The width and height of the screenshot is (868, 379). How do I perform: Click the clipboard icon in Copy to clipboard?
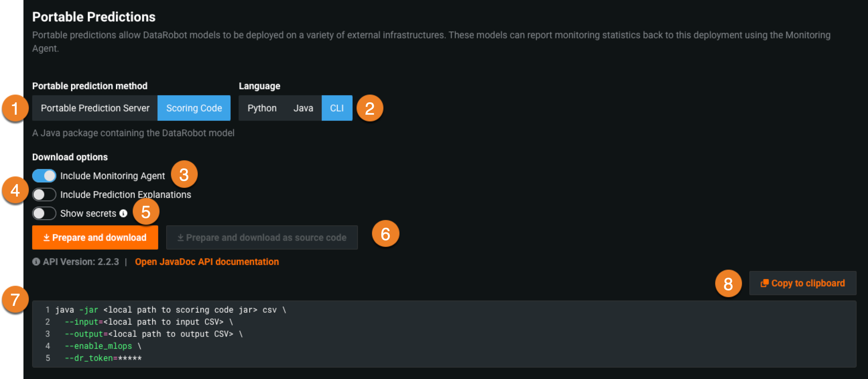tap(764, 283)
